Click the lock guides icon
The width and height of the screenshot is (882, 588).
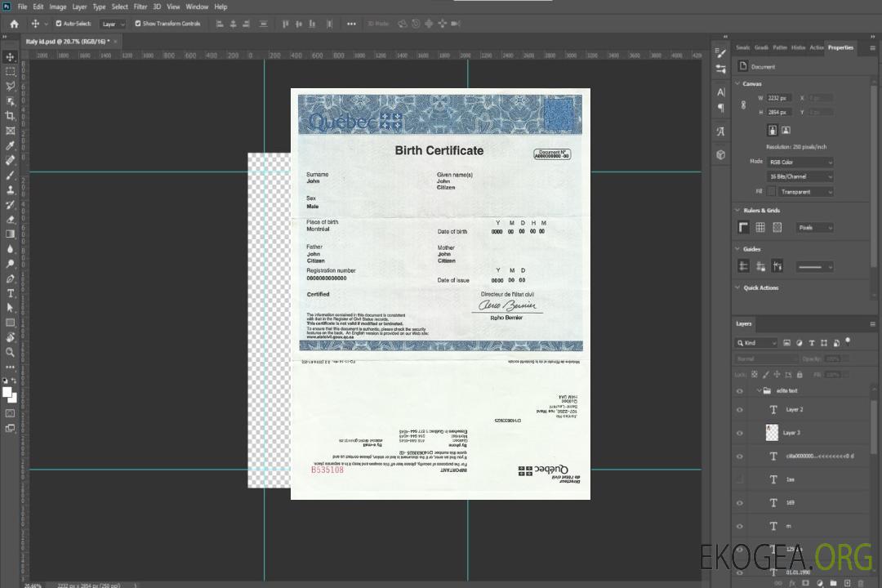pyautogui.click(x=760, y=266)
